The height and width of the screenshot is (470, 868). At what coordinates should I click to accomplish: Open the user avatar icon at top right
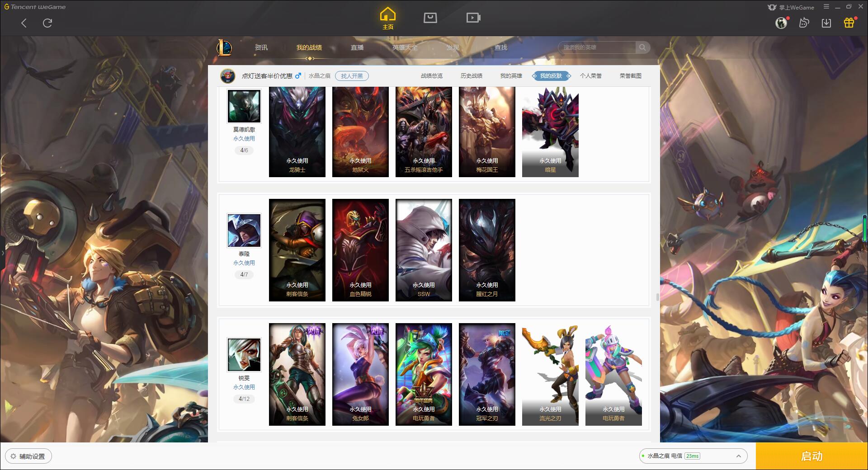point(781,23)
